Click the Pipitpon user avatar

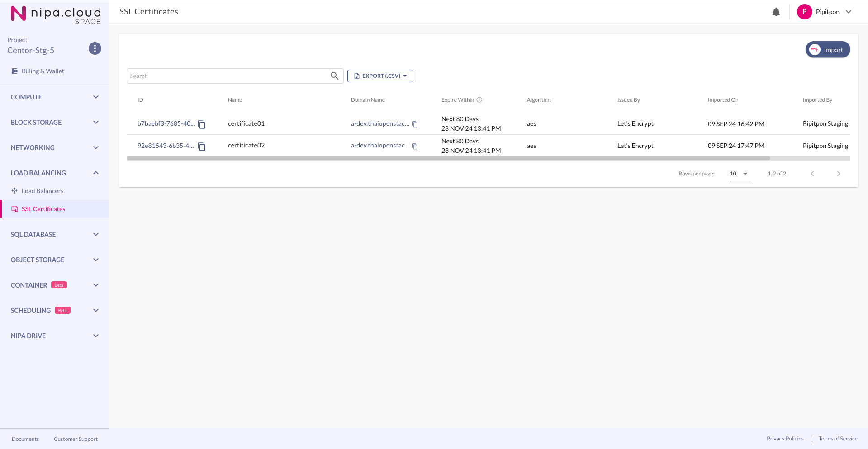(x=804, y=12)
